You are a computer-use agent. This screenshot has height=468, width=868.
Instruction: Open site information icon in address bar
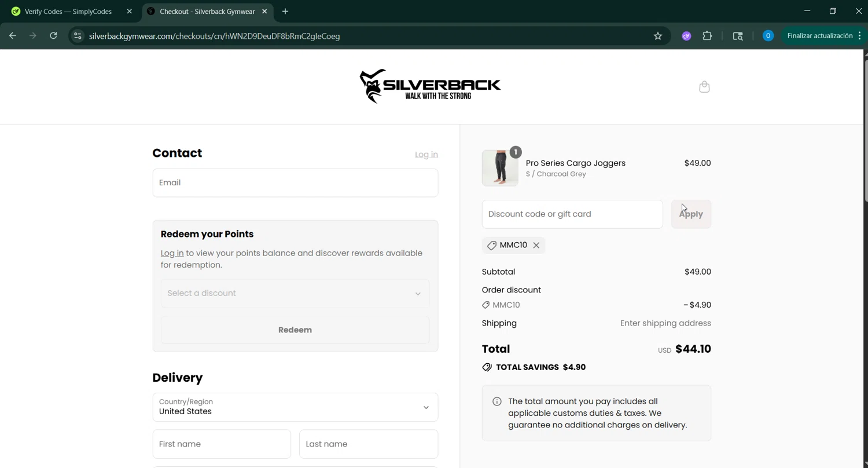[78, 36]
